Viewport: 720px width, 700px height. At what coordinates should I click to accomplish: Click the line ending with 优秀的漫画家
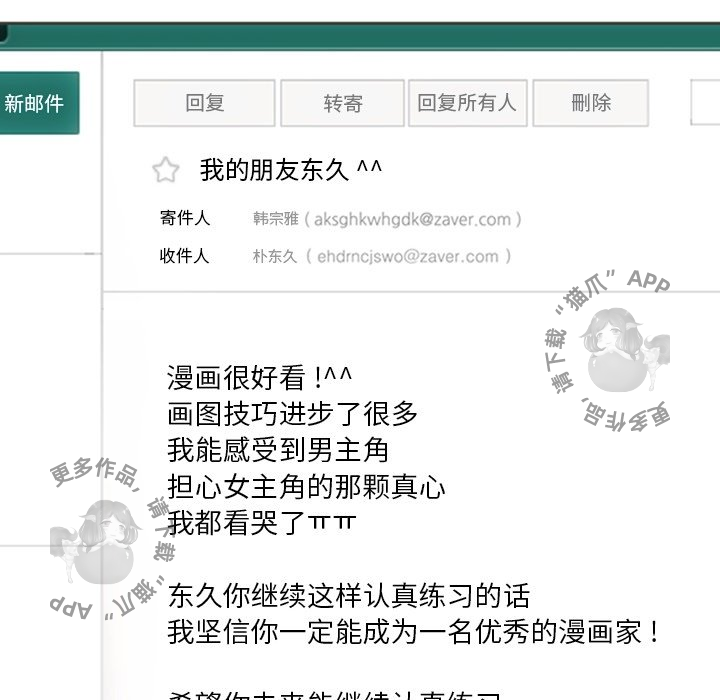(x=414, y=632)
